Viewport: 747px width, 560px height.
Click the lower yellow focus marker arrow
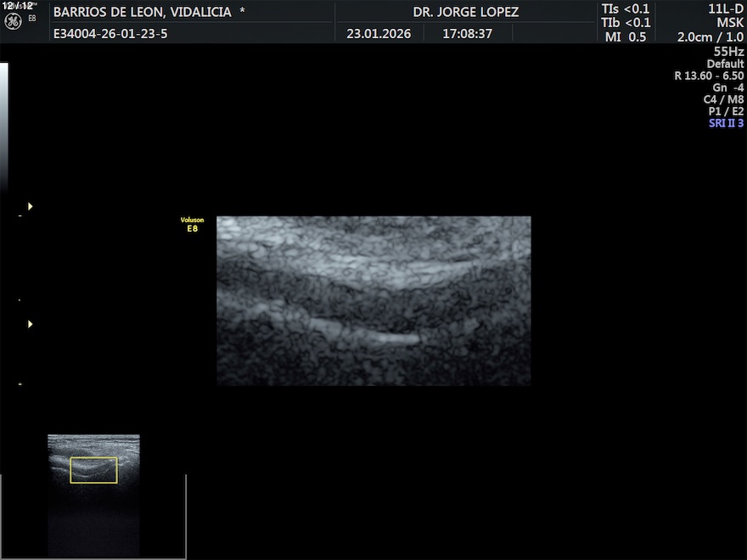click(31, 324)
